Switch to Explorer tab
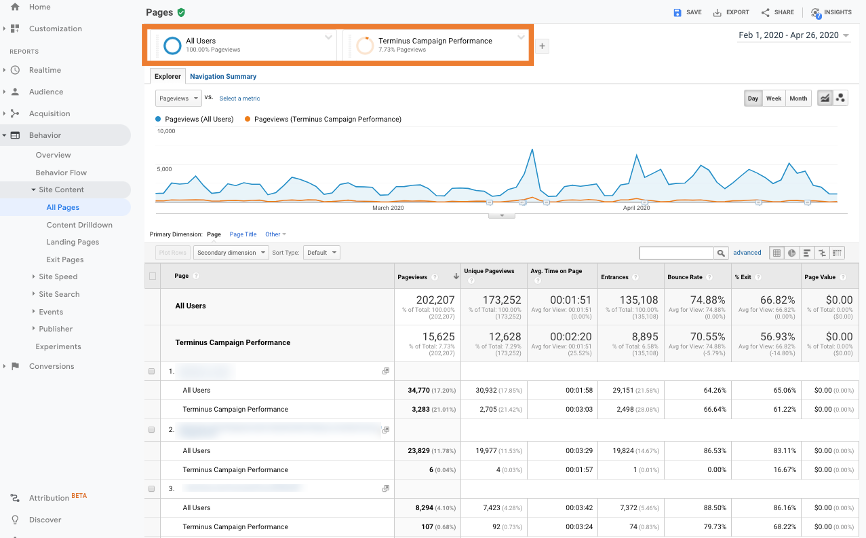 pos(167,76)
